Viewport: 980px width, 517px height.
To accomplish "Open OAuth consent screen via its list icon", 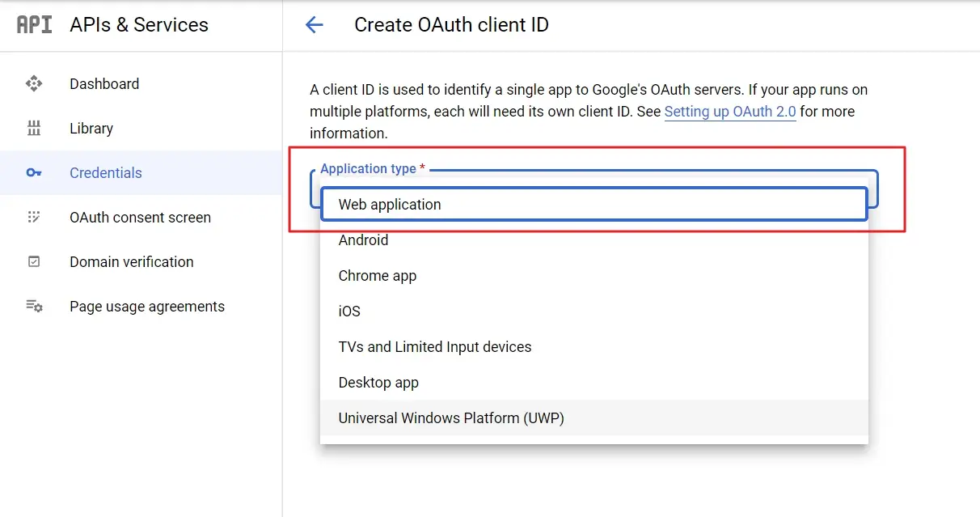I will [33, 217].
